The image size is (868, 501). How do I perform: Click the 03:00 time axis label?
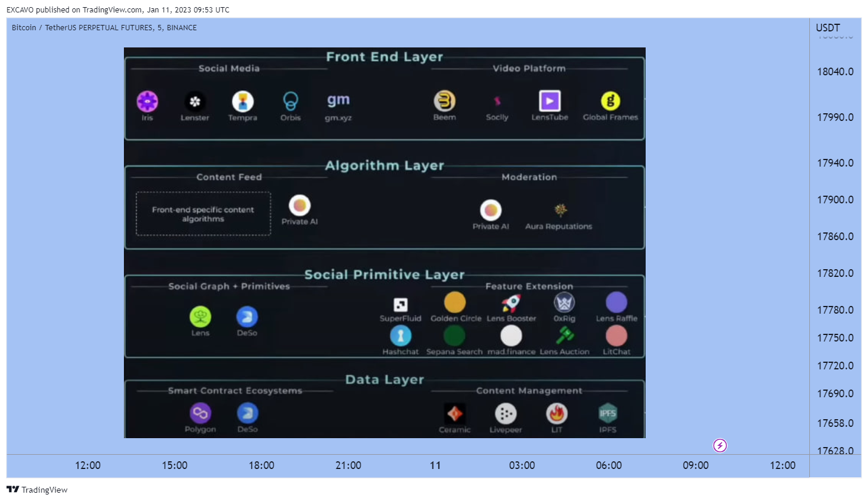tap(522, 465)
